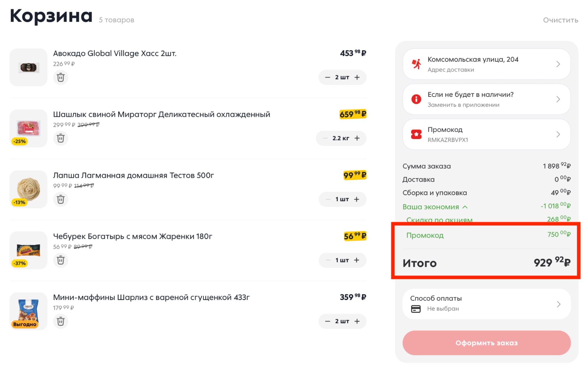Add more шашлык weight with plus

pos(357,138)
